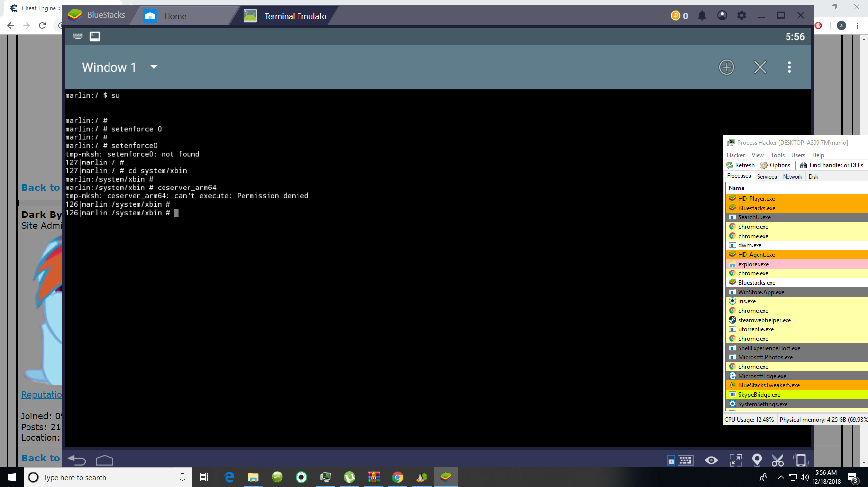Viewport: 868px width, 487px height.
Task: Open Tools menu in Process Hacker
Action: pos(778,155)
